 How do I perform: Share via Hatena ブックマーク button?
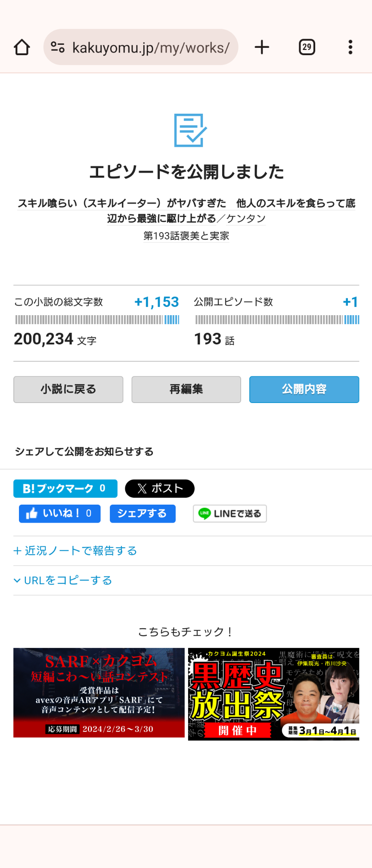tap(65, 489)
